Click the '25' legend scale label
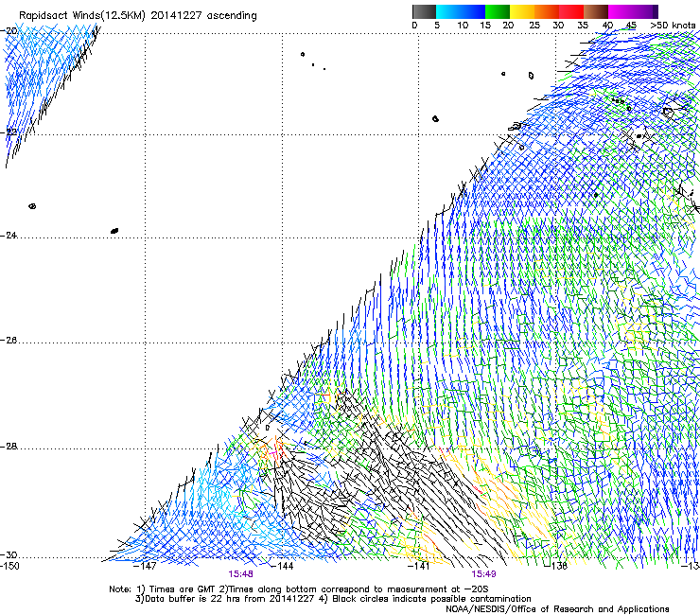 tap(534, 26)
